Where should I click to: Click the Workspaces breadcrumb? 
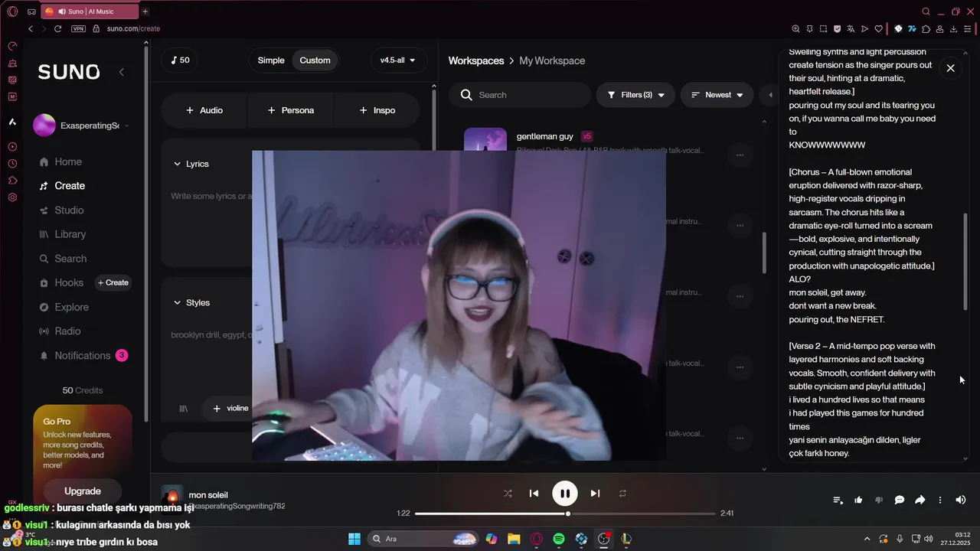[x=476, y=60]
